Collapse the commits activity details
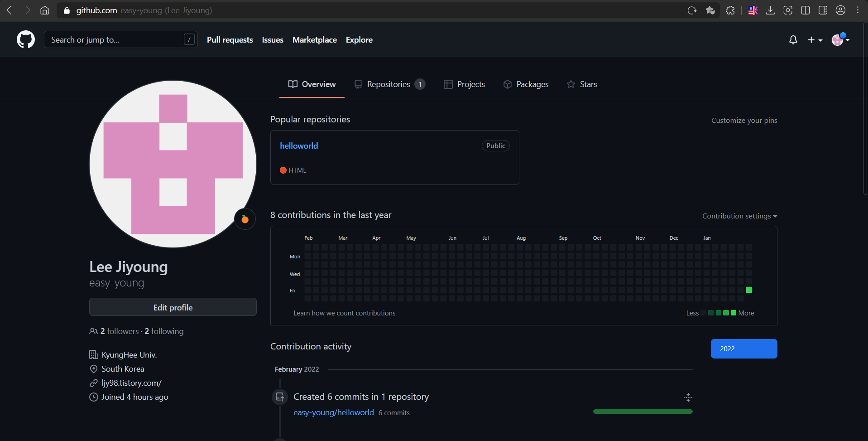Viewport: 868px width, 441px height. [688, 397]
